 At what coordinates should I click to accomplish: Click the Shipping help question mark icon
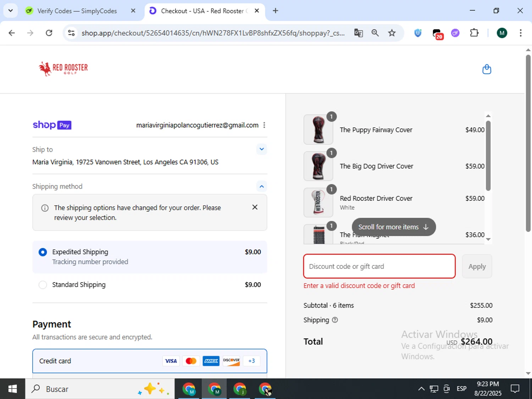pos(335,320)
